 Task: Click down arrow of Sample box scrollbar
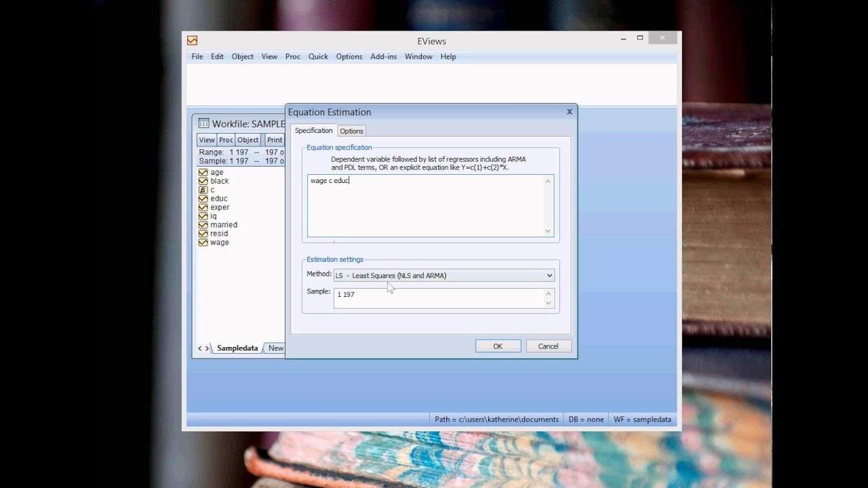(x=549, y=303)
